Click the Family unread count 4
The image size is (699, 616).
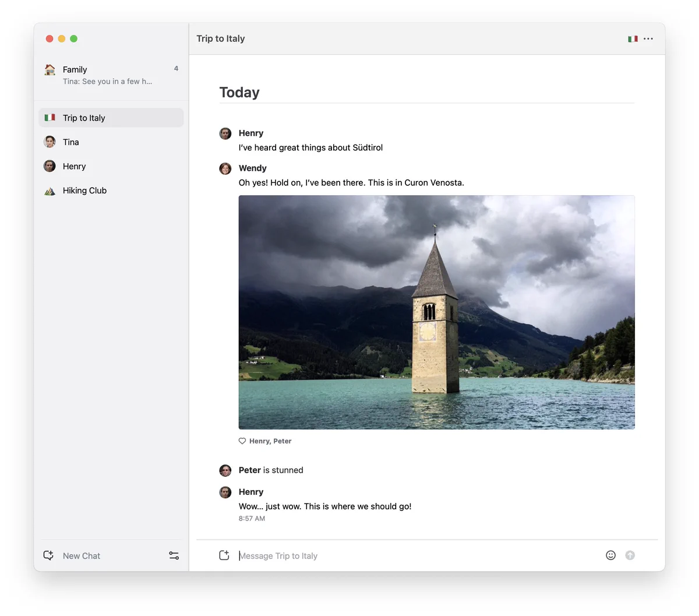[176, 69]
